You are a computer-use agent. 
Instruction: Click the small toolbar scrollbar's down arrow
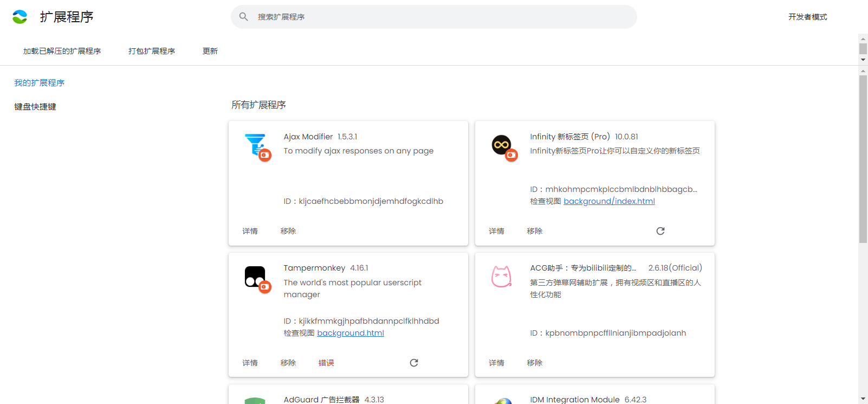click(863, 59)
